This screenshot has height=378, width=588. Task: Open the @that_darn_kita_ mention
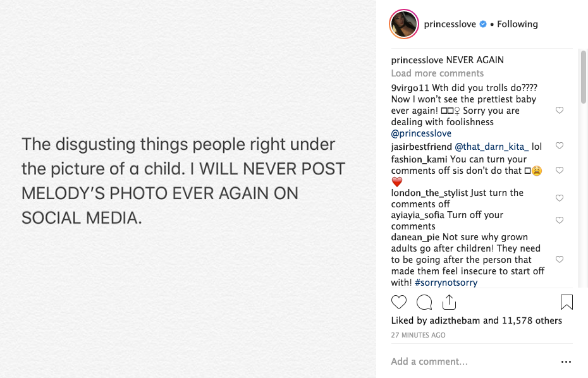[x=491, y=147]
